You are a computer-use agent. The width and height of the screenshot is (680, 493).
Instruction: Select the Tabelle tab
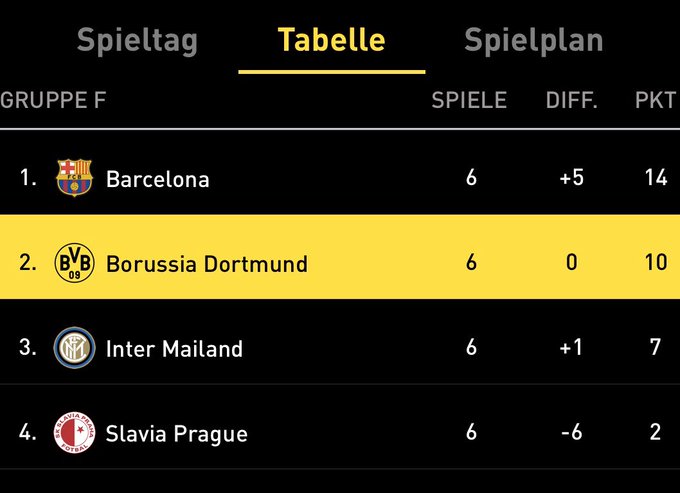click(x=332, y=39)
